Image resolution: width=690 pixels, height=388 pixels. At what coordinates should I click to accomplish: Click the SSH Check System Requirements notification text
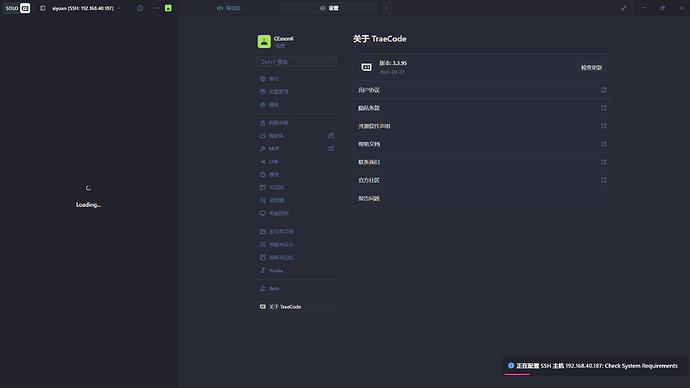tap(597, 366)
